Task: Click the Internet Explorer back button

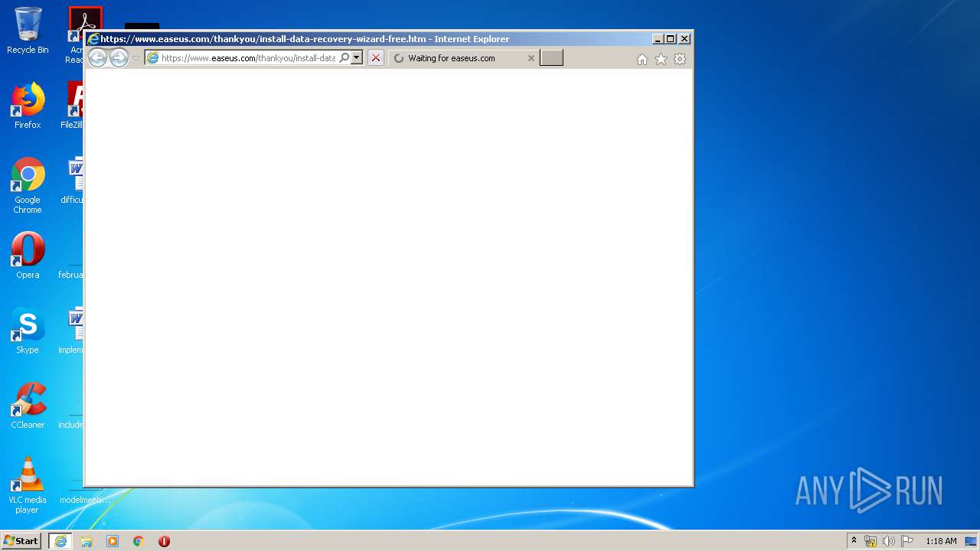Action: point(97,57)
